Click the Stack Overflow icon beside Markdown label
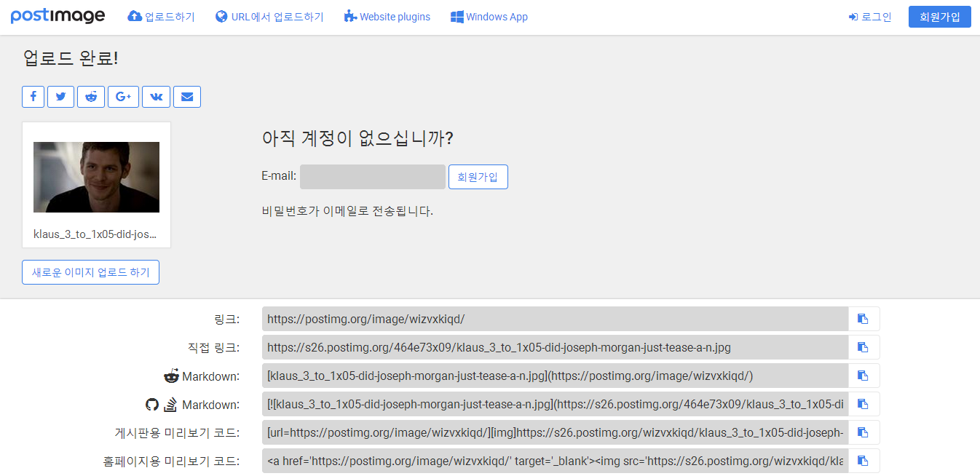Viewport: 980px width, 476px height. (x=171, y=404)
